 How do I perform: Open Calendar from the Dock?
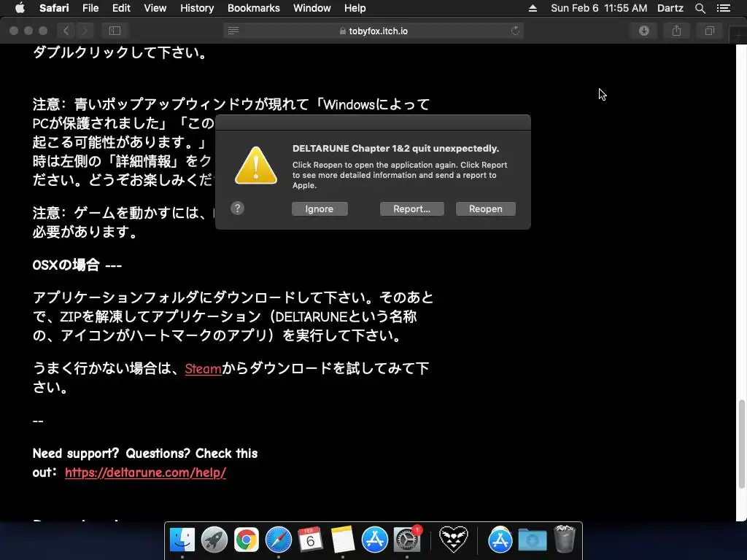pyautogui.click(x=310, y=540)
